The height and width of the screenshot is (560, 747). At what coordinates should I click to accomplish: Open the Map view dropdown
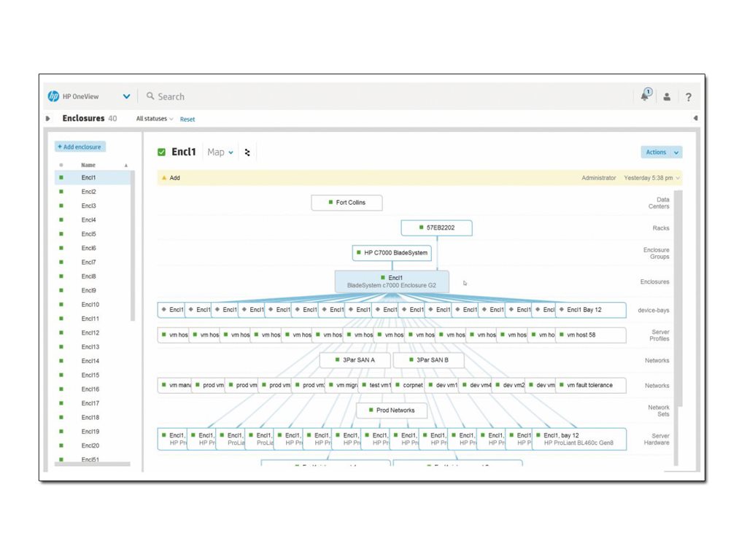tap(220, 152)
